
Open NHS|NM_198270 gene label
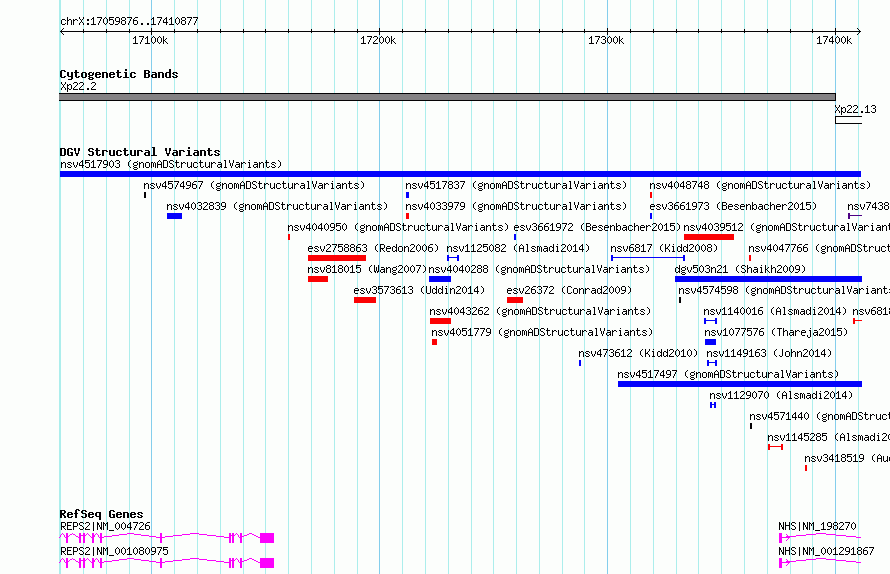click(x=817, y=526)
